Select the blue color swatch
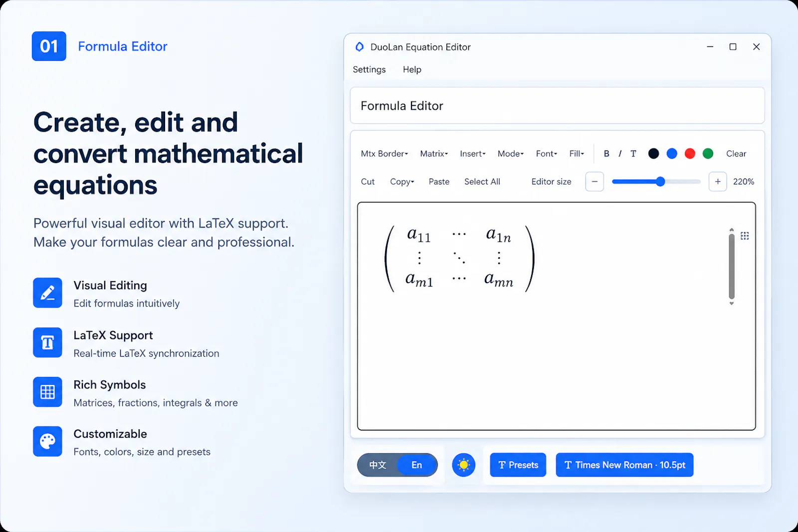 (x=672, y=154)
